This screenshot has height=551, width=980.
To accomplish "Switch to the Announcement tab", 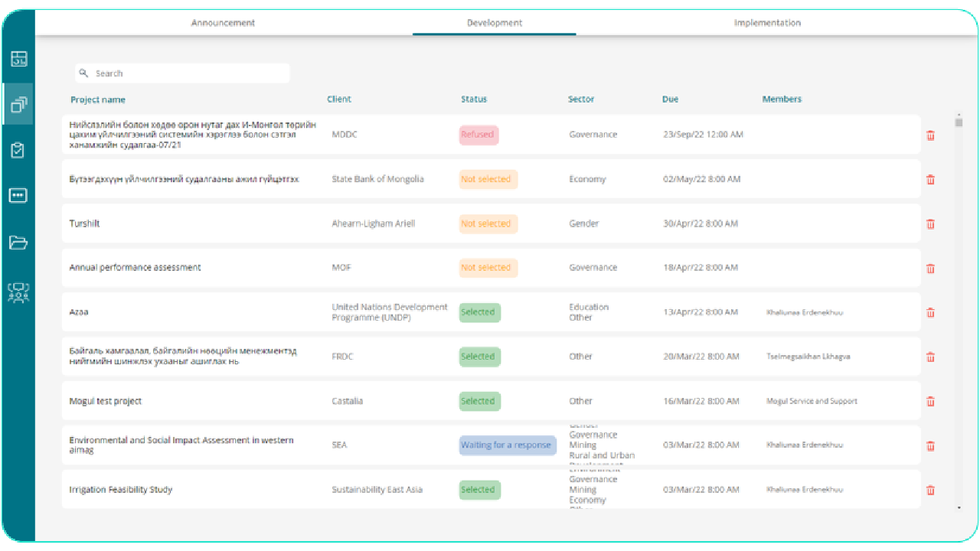I will point(223,23).
